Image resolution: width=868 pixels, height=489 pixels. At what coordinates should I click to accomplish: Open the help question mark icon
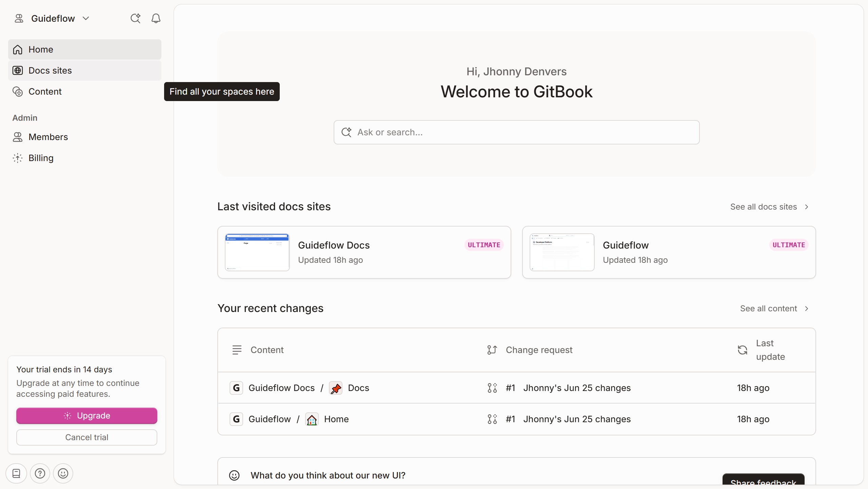click(x=40, y=473)
